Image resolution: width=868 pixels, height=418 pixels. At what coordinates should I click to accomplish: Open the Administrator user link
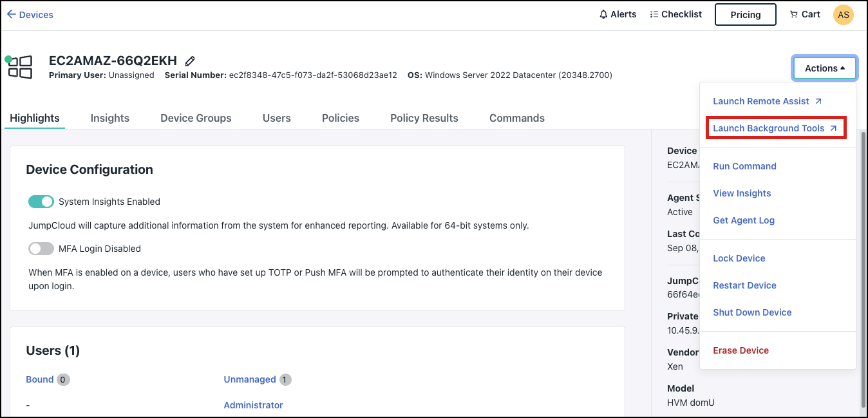click(x=253, y=404)
